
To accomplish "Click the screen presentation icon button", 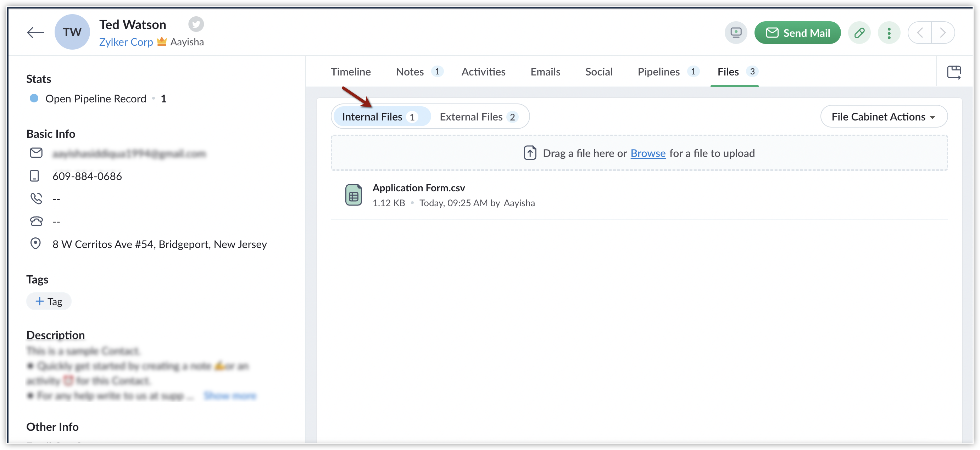I will (736, 33).
